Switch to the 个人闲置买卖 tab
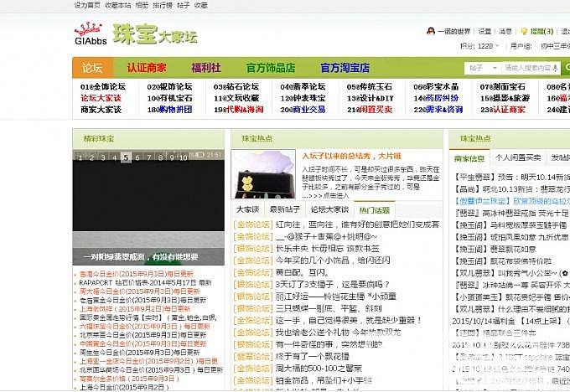Image resolution: width=570 pixels, height=392 pixels. [x=518, y=157]
